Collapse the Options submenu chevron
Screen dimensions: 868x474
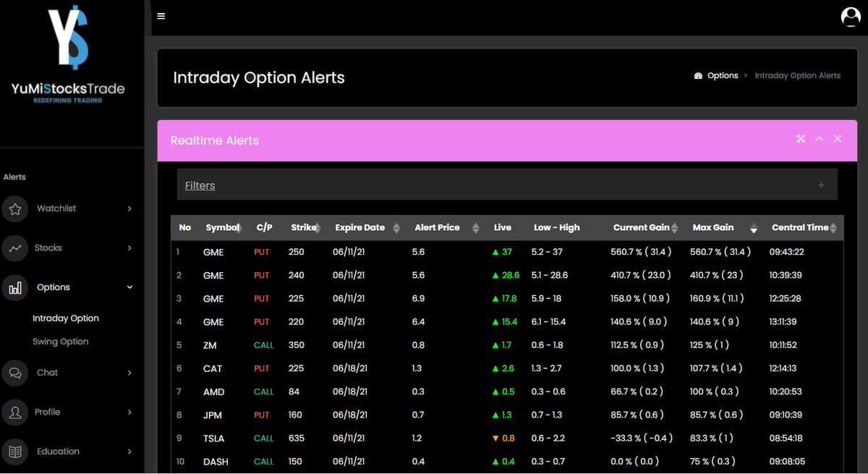130,287
